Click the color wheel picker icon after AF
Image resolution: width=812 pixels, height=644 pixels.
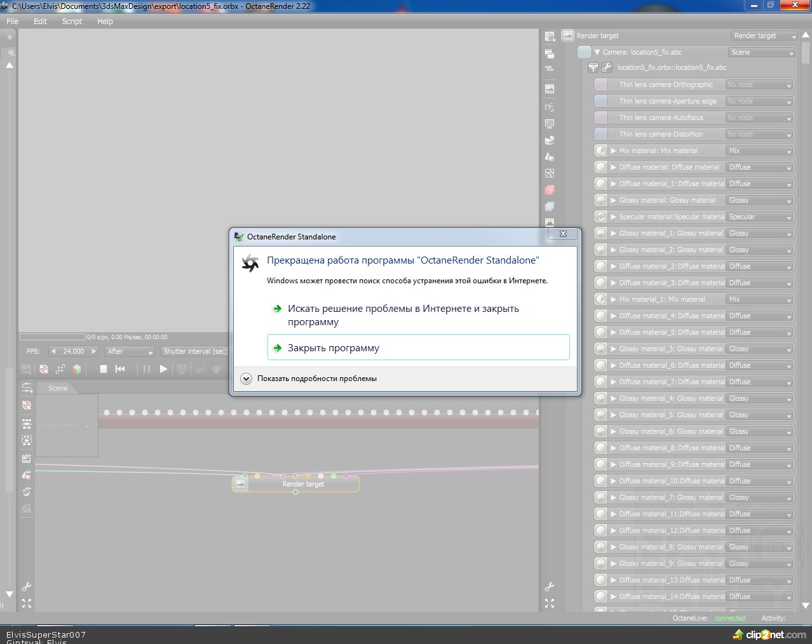tap(216, 369)
